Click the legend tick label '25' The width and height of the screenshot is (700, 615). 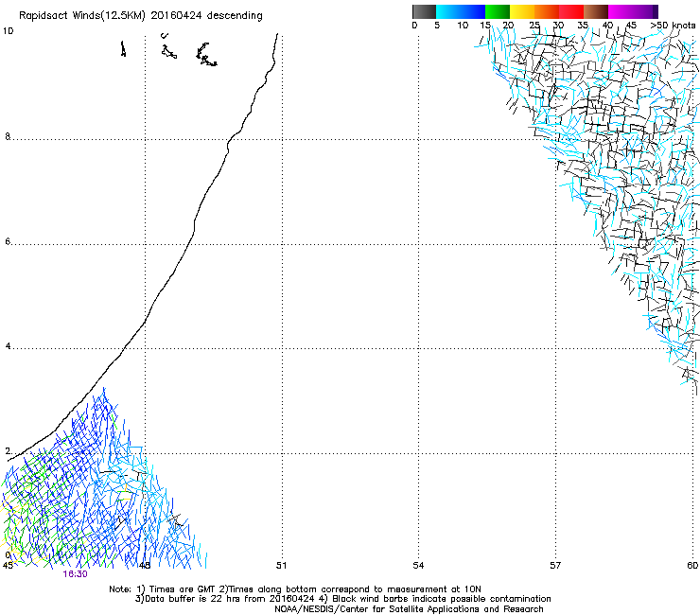click(x=534, y=26)
